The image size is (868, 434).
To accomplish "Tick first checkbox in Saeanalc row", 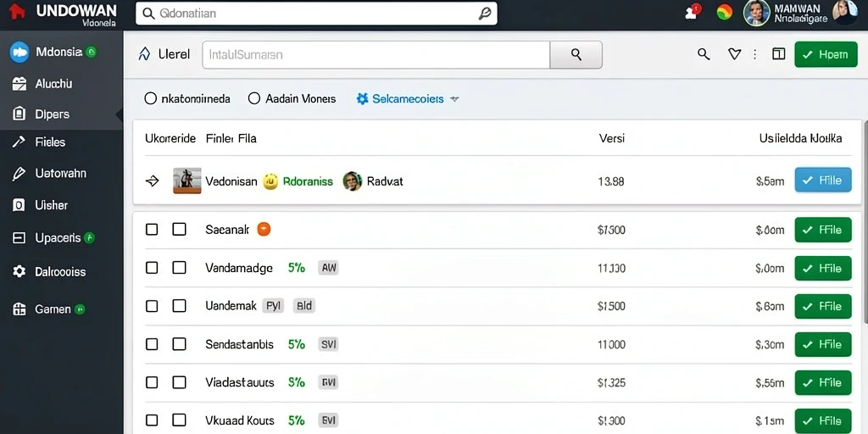I will (x=152, y=229).
